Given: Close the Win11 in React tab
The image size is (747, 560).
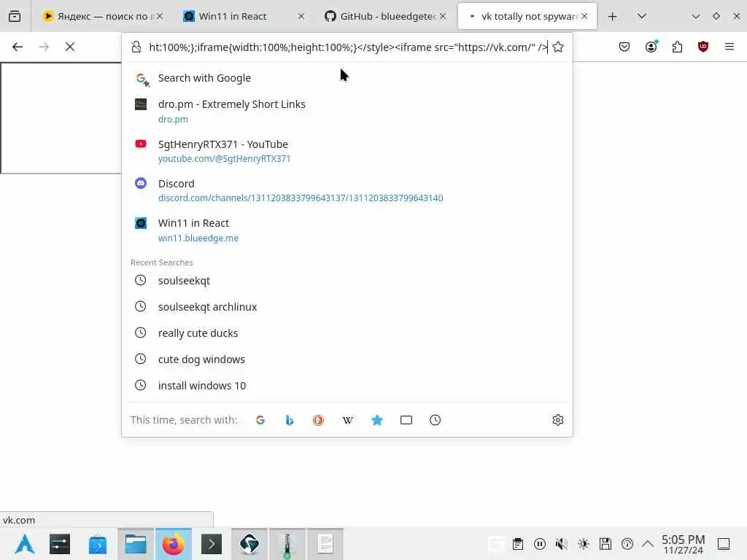Looking at the screenshot, I should tap(301, 16).
